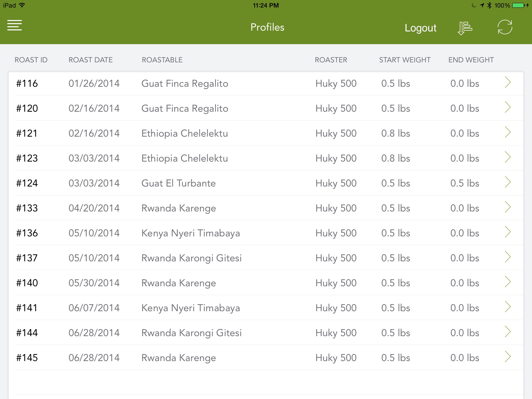Screen dimensions: 532x399
Task: Select roast ID #121
Action: pos(27,134)
